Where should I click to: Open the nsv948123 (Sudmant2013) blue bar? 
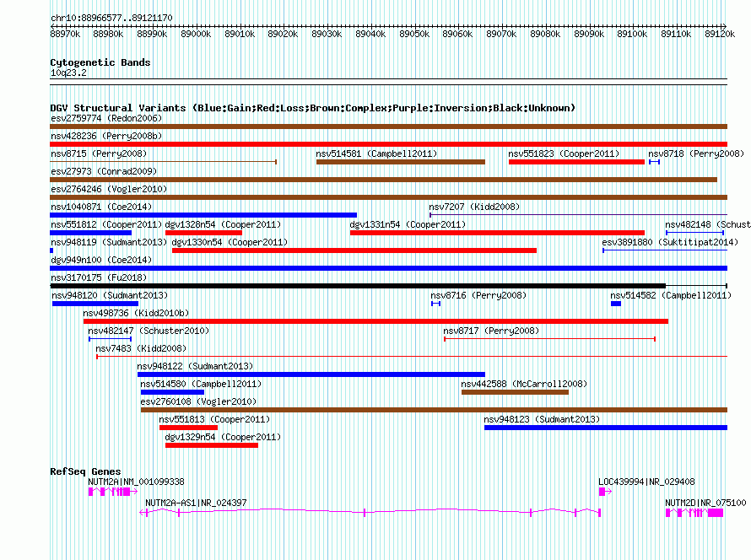(606, 428)
